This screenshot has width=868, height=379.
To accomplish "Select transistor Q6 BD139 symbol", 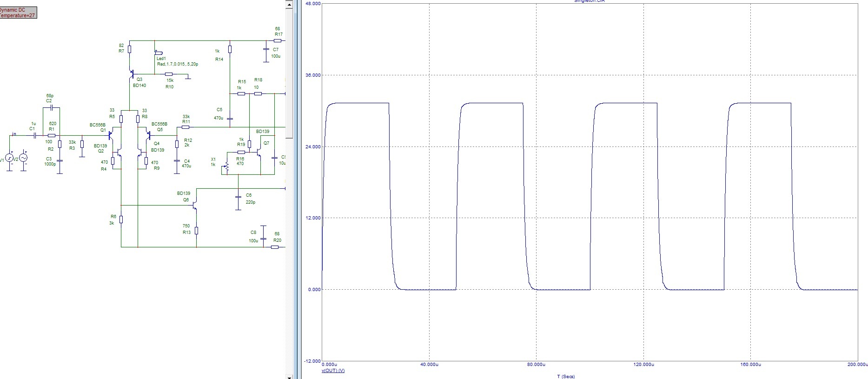I will coord(196,205).
